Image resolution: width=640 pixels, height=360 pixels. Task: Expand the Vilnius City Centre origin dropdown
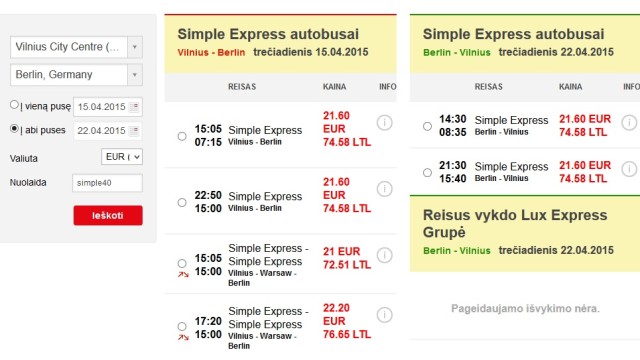(x=135, y=47)
